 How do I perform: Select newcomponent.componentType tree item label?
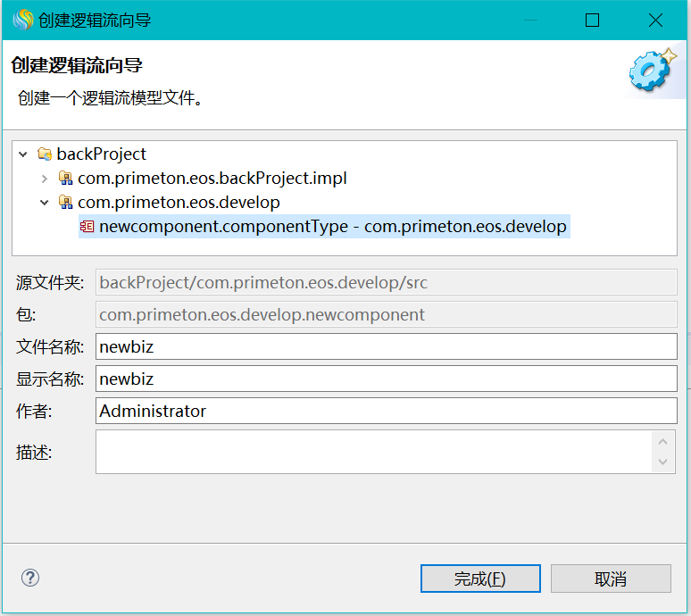[332, 227]
